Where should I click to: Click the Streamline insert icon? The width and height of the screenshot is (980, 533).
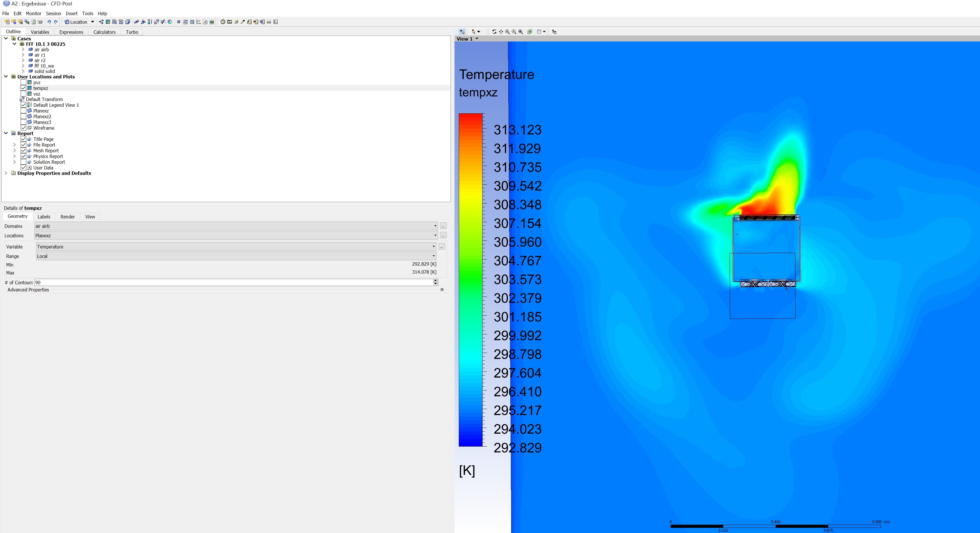tap(114, 22)
